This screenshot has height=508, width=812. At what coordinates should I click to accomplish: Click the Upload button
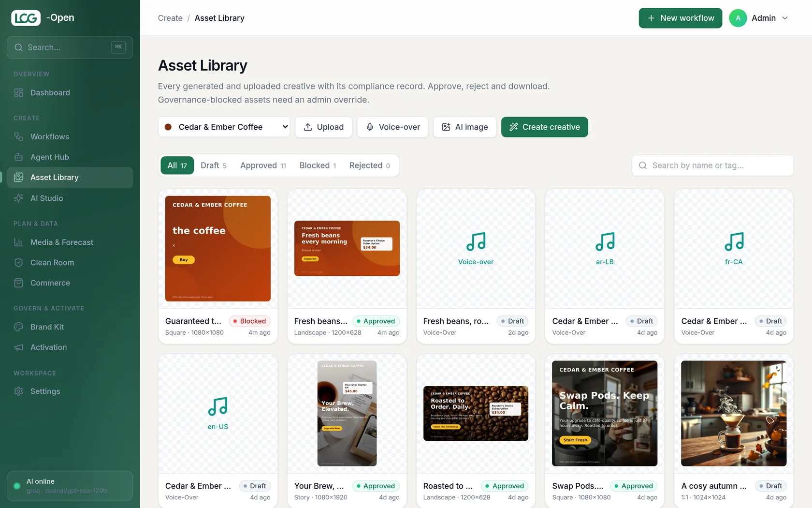[x=323, y=127]
